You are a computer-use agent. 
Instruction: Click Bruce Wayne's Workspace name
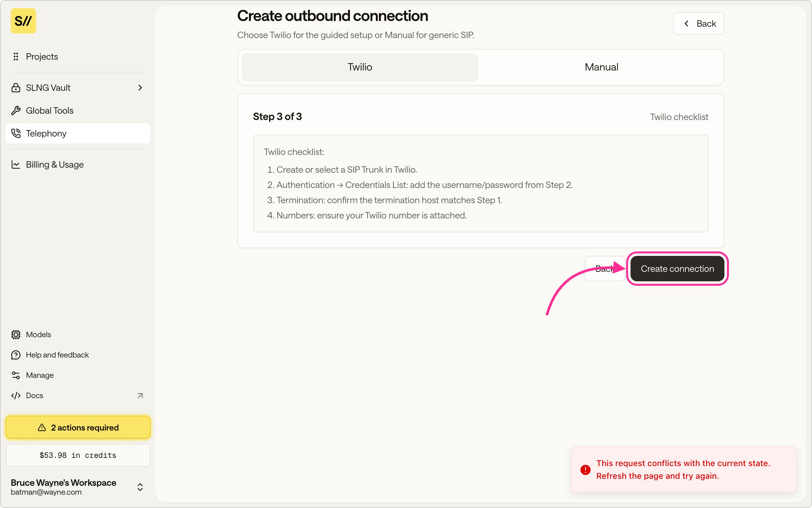click(x=63, y=483)
